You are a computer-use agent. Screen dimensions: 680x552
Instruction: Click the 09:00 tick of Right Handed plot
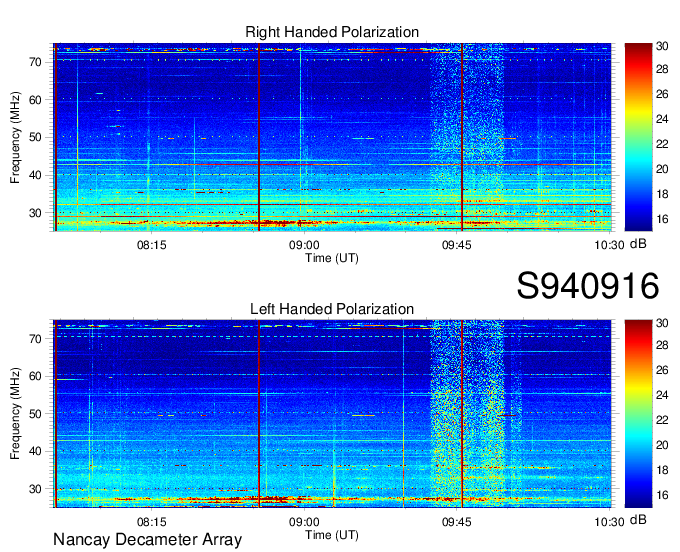point(304,245)
